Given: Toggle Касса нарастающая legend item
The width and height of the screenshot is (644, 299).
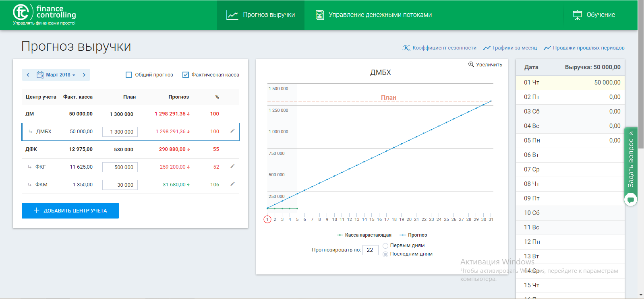Looking at the screenshot, I should [x=364, y=235].
